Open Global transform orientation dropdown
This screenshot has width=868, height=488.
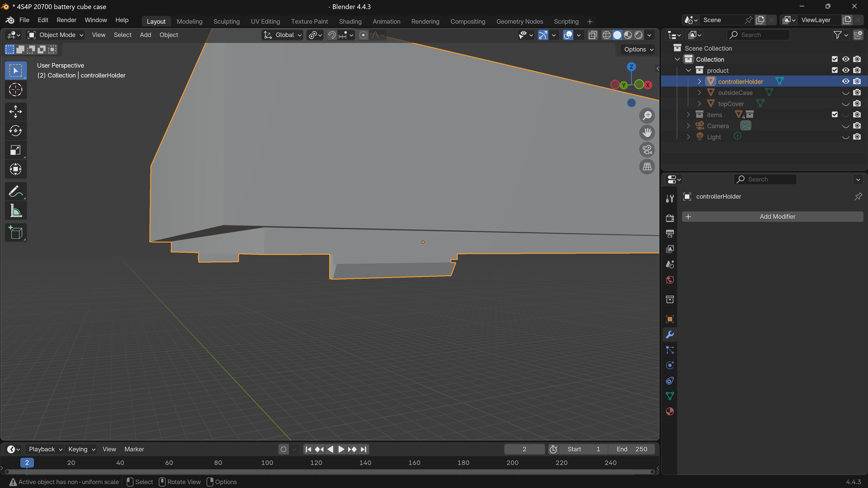tap(282, 35)
